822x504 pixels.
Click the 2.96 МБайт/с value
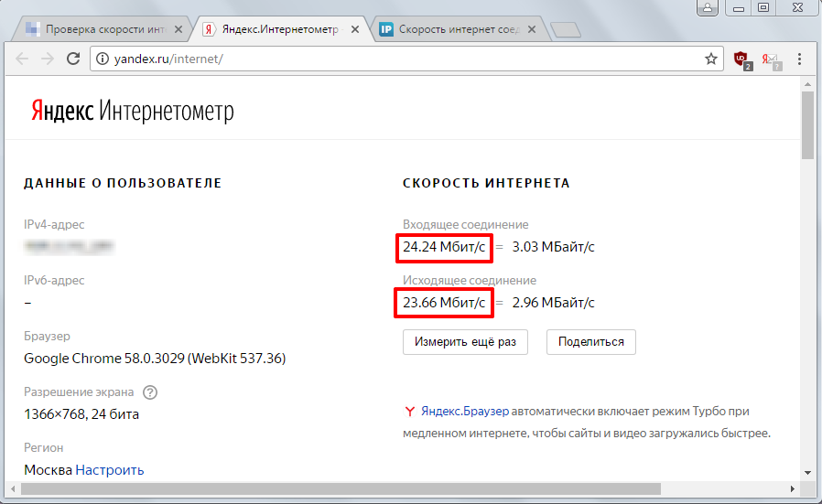(x=553, y=302)
